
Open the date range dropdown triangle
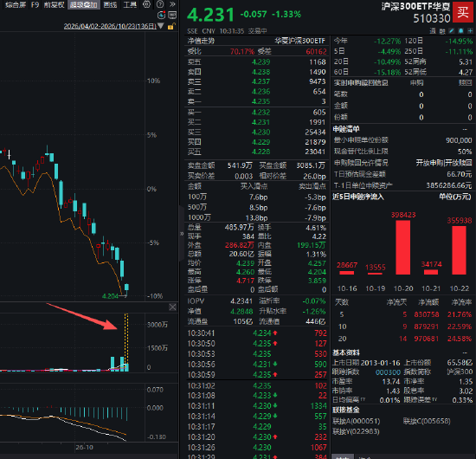click(161, 26)
